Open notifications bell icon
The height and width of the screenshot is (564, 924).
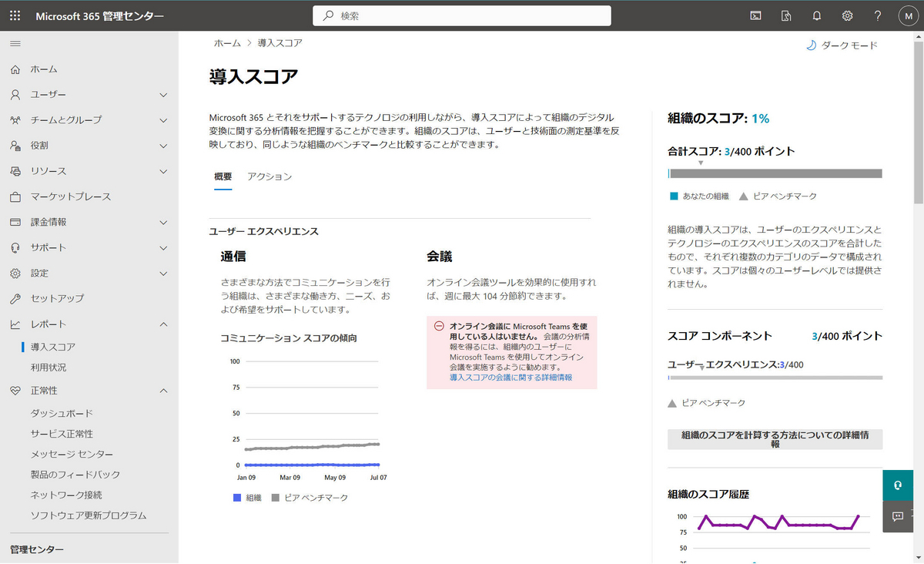(817, 15)
